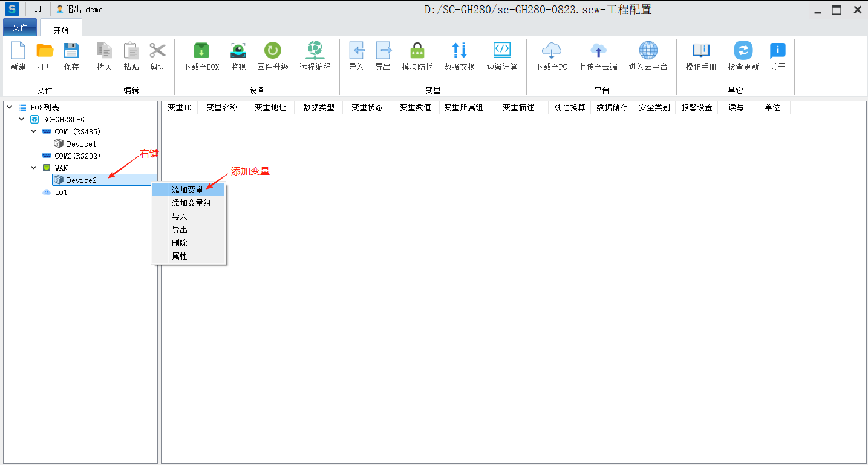Open 数据交换 data exchange
Viewport: 868px width, 465px height.
(459, 51)
